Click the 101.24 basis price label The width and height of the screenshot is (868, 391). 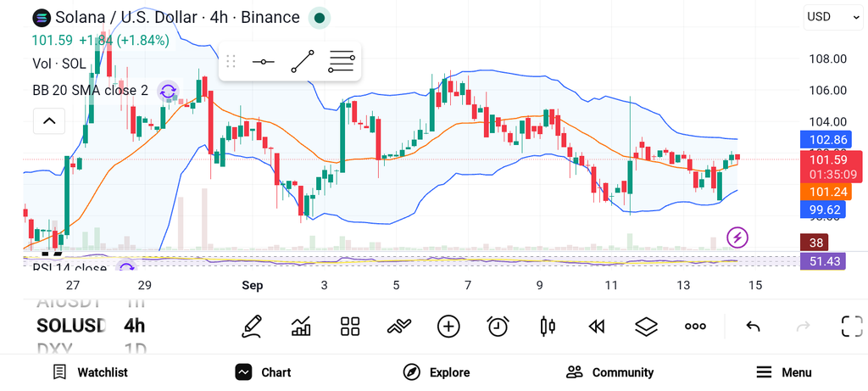click(x=826, y=192)
